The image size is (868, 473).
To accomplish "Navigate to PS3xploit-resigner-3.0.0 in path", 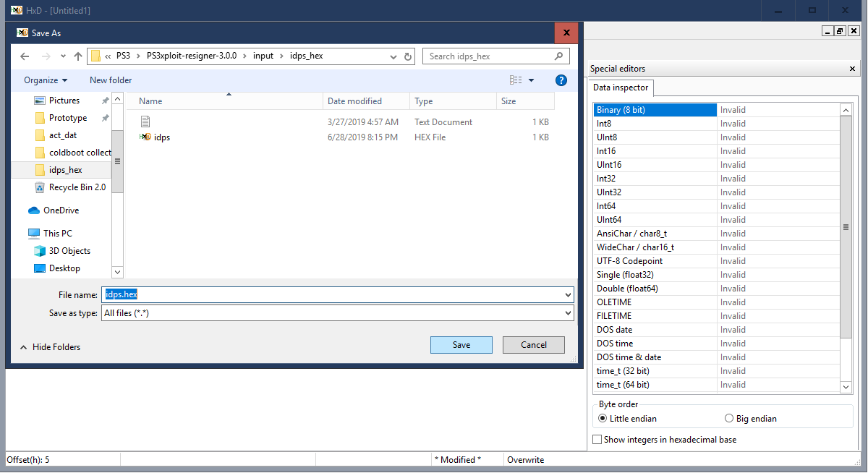I will [x=192, y=56].
